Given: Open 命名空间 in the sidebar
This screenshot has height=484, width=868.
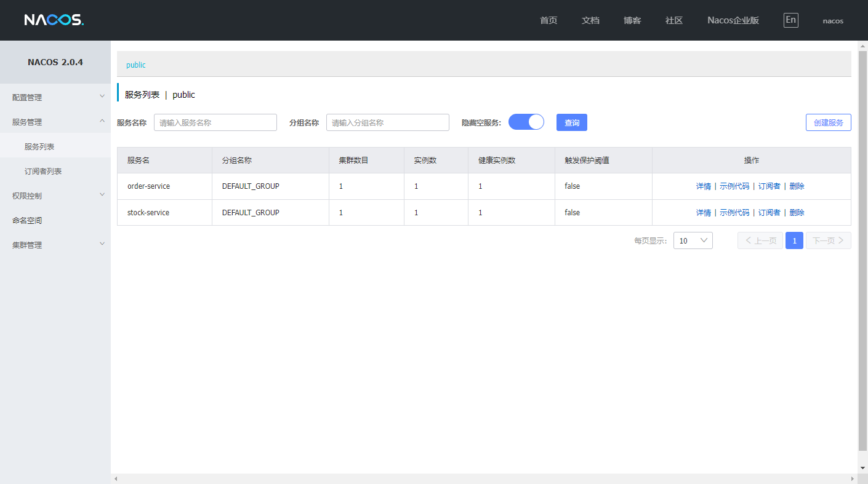Looking at the screenshot, I should [x=27, y=220].
